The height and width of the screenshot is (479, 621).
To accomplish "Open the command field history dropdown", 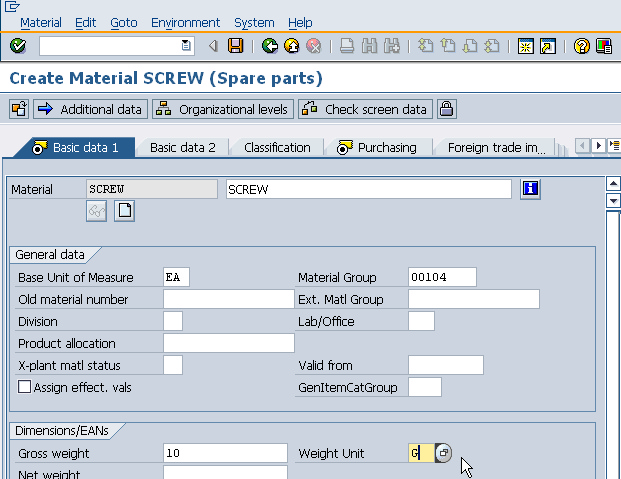I will tap(186, 46).
